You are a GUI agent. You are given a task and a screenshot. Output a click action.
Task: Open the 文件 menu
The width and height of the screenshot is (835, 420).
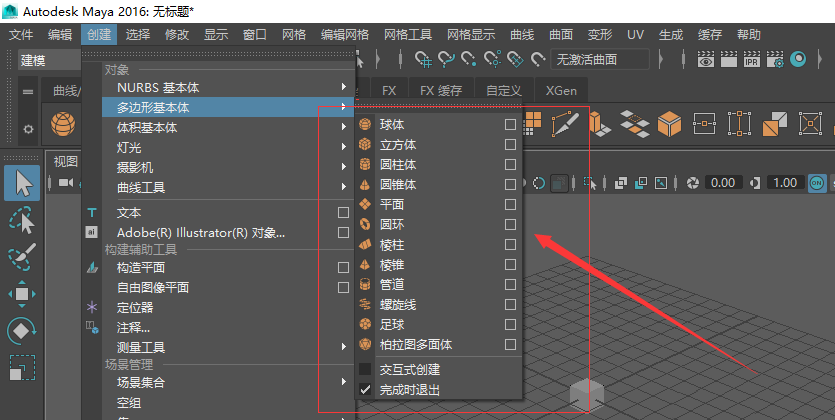pyautogui.click(x=21, y=35)
